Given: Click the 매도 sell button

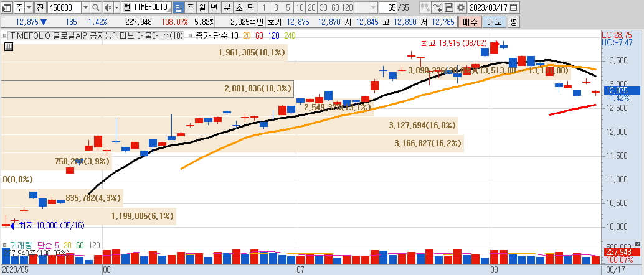Looking at the screenshot, I should tap(494, 22).
